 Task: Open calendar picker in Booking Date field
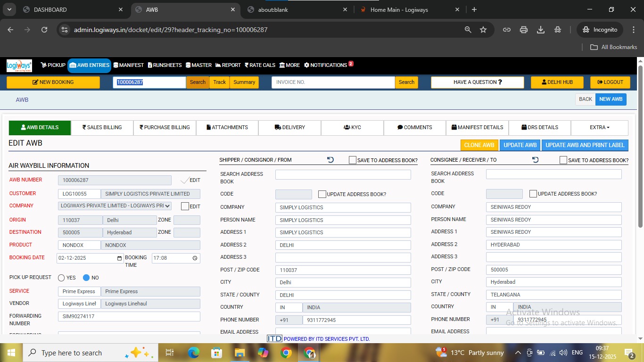click(119, 258)
